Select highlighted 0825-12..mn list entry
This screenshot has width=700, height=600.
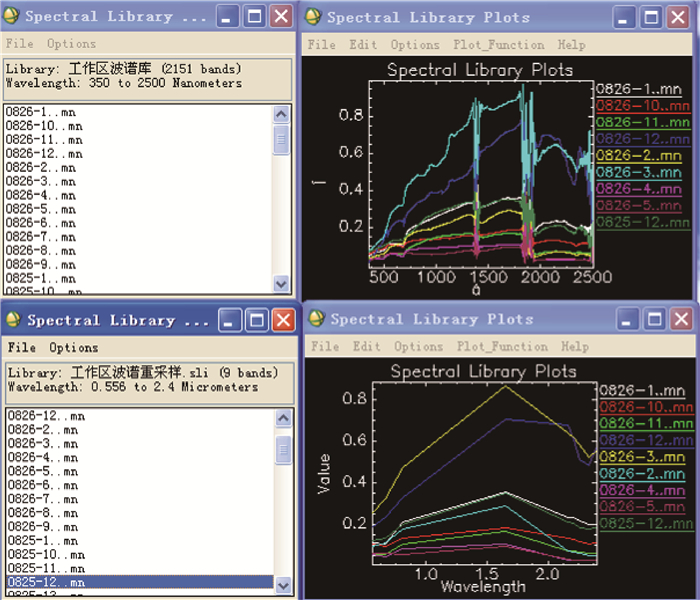click(46, 582)
